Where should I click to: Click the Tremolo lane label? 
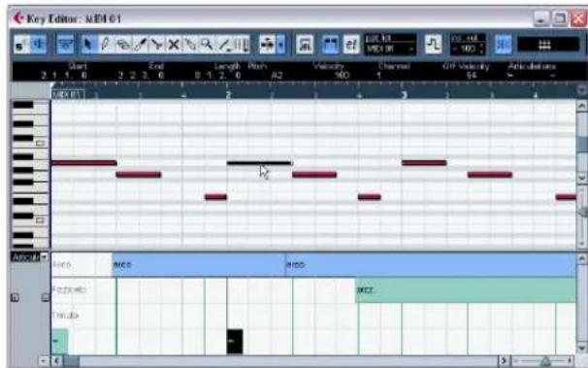point(65,315)
